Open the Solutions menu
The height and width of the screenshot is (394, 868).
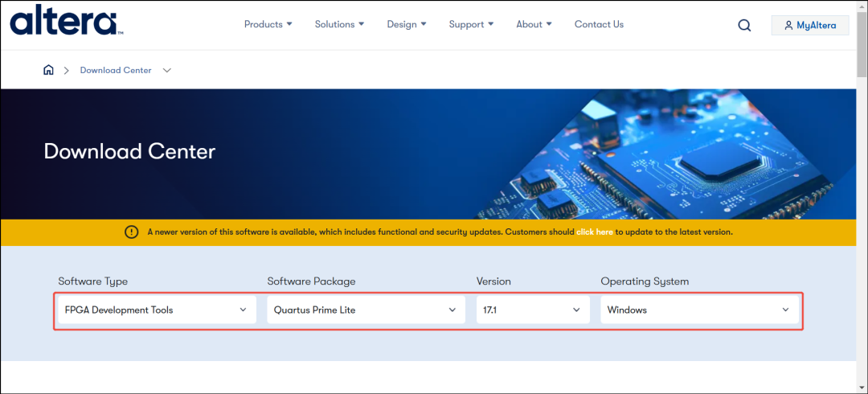(x=339, y=24)
